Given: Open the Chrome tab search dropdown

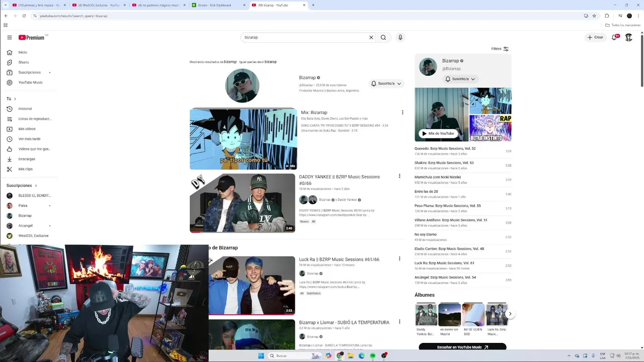Looking at the screenshot, I should 6,5.
